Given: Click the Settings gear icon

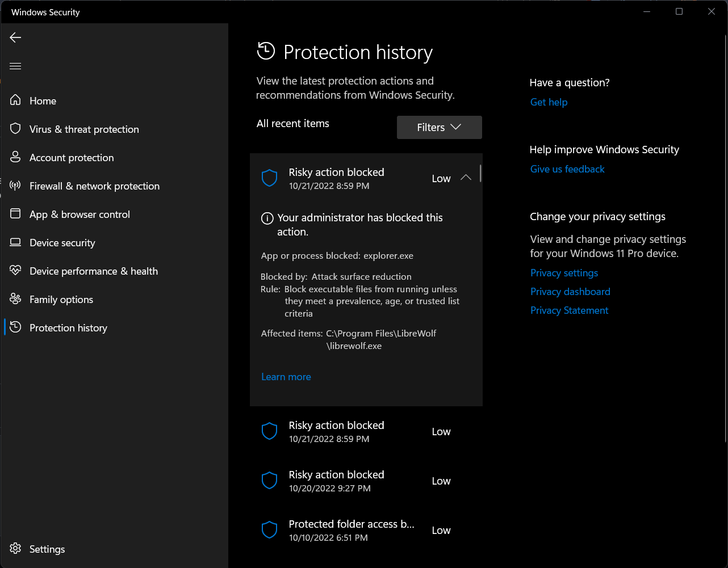Looking at the screenshot, I should (x=15, y=549).
